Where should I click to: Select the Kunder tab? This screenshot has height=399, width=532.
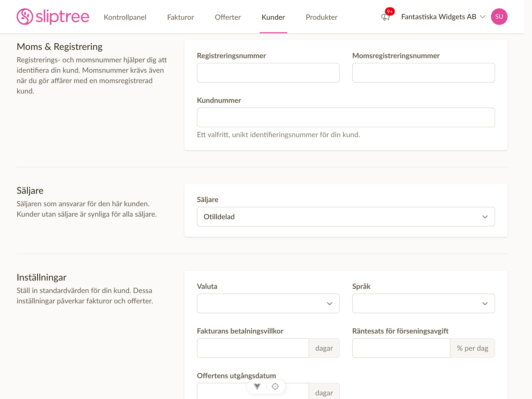tap(273, 17)
